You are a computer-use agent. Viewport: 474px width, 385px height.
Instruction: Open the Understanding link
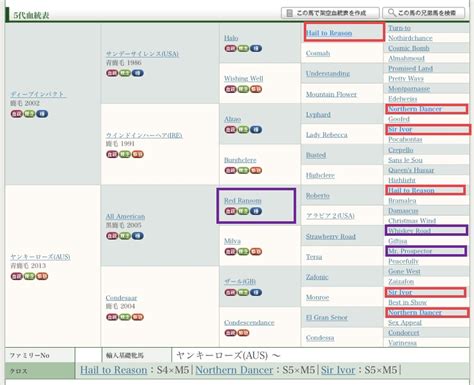click(x=328, y=74)
